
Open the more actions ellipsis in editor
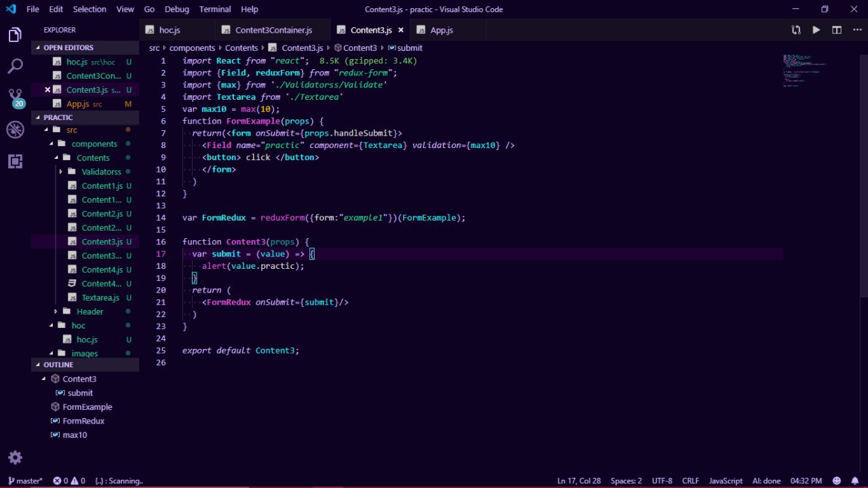856,30
